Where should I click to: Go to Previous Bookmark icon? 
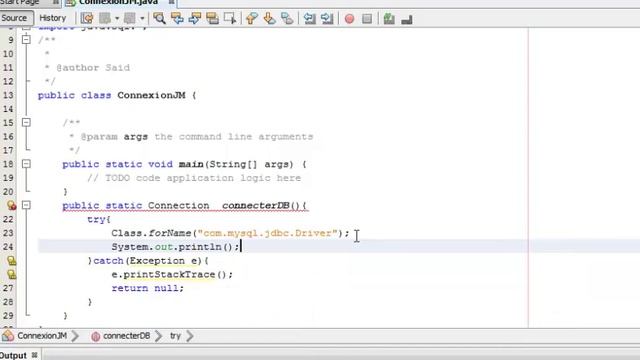tap(252, 18)
